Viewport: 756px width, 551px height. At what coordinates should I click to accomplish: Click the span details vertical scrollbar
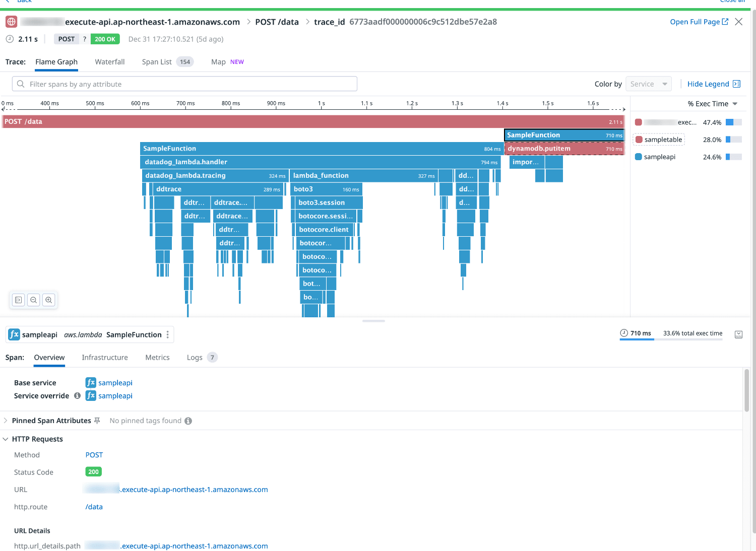pos(747,390)
